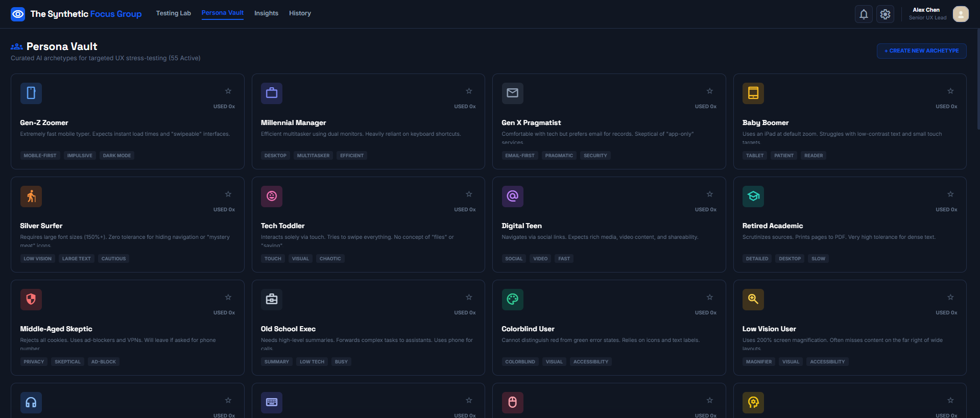
Task: Star the Middle-Aged Skeptic persona
Action: [228, 297]
